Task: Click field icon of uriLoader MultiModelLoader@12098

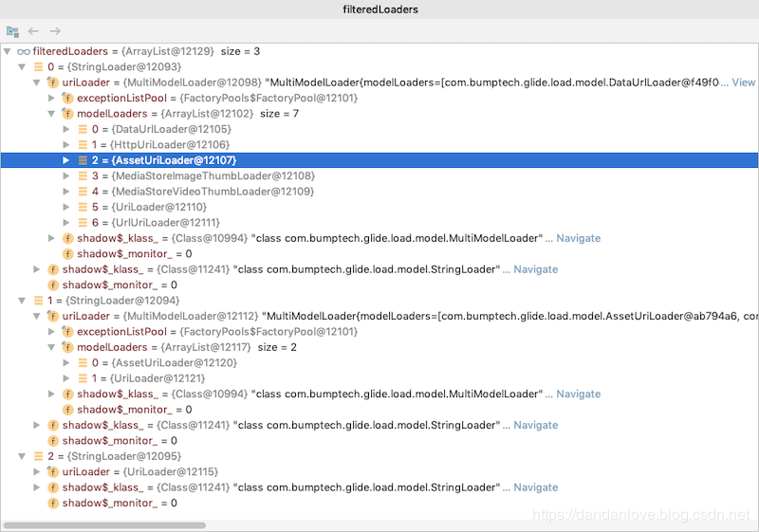Action: click(53, 83)
